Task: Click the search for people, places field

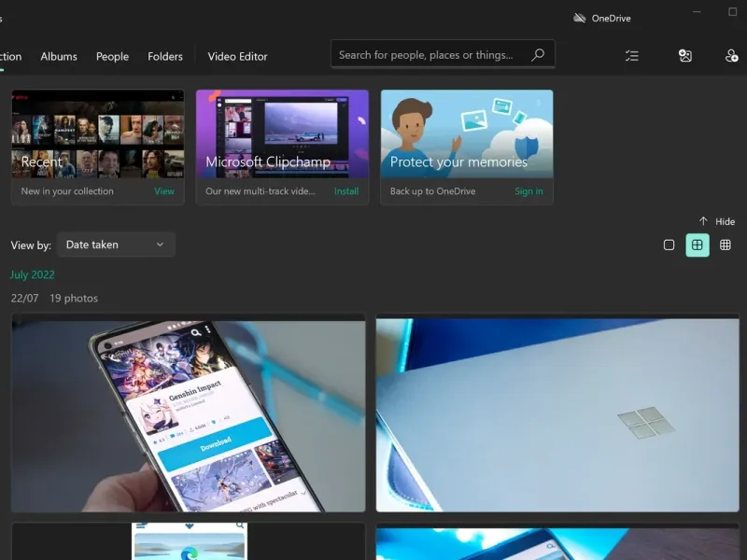Action: (x=443, y=54)
